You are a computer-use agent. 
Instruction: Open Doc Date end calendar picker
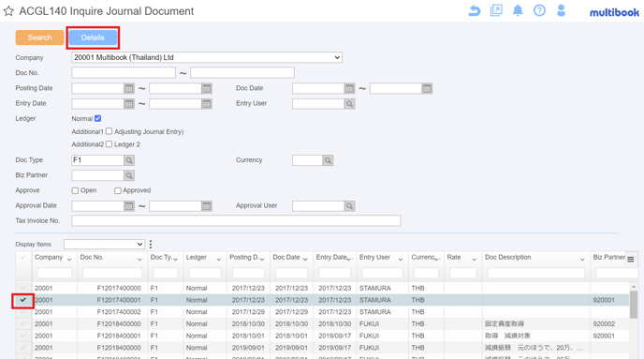click(427, 88)
